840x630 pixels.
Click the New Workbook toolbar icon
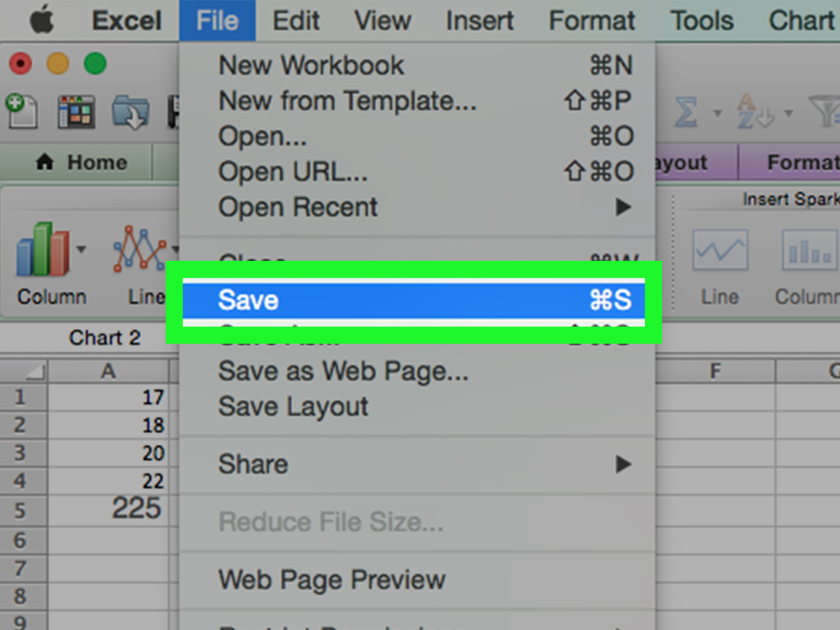pos(21,111)
